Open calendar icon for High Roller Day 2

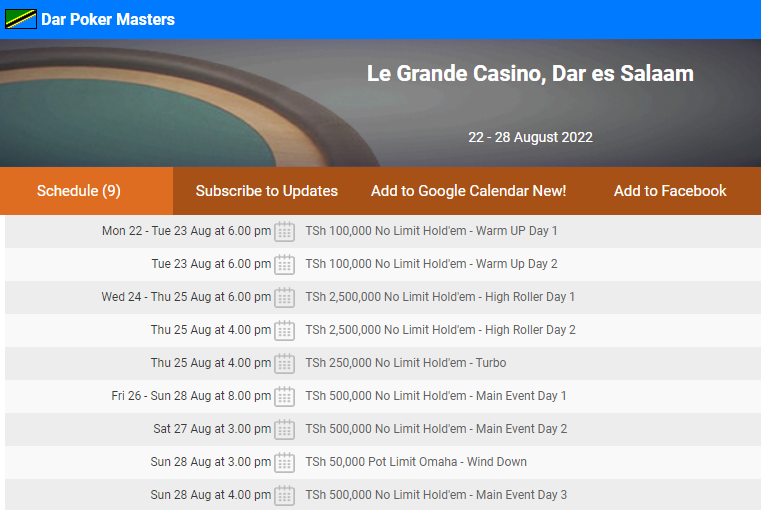284,330
